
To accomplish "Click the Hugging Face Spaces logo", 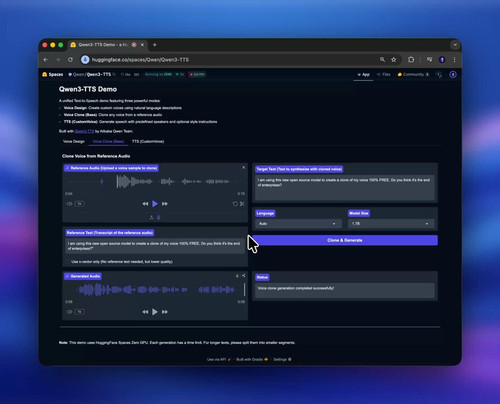I will 53,74.
